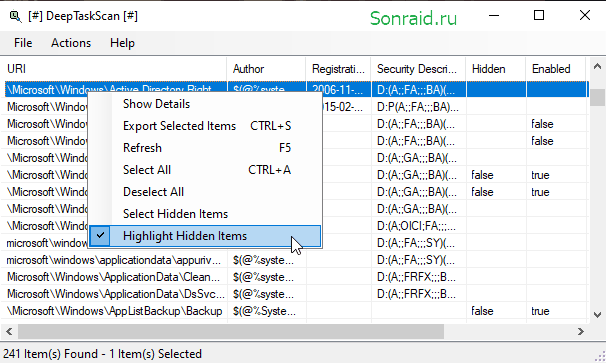The height and width of the screenshot is (363, 606).
Task: Click Deselect All in the context menu
Action: [x=205, y=192]
